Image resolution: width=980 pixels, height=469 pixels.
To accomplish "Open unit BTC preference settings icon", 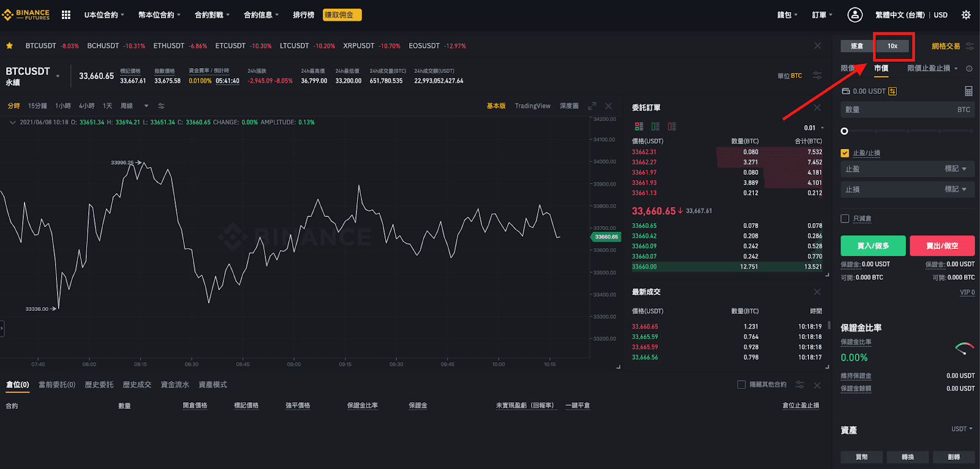I will (817, 75).
